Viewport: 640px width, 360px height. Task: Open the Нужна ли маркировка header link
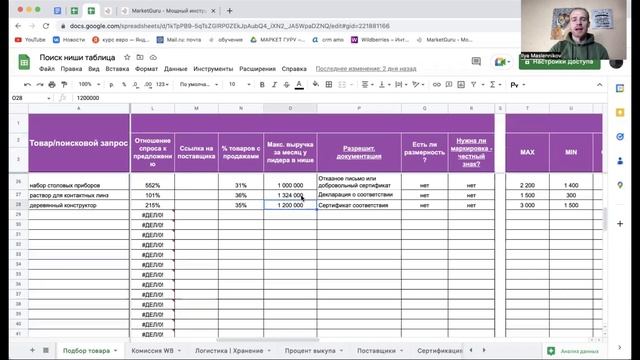(x=471, y=152)
